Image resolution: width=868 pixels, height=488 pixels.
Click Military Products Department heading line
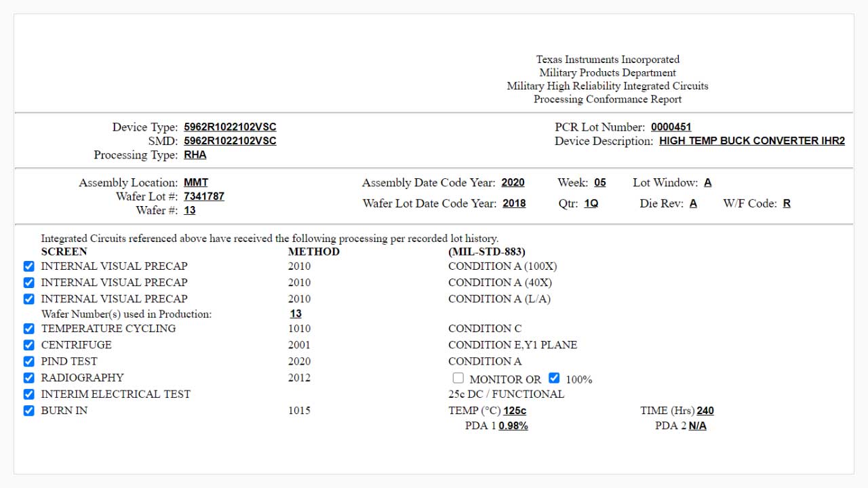tap(608, 73)
